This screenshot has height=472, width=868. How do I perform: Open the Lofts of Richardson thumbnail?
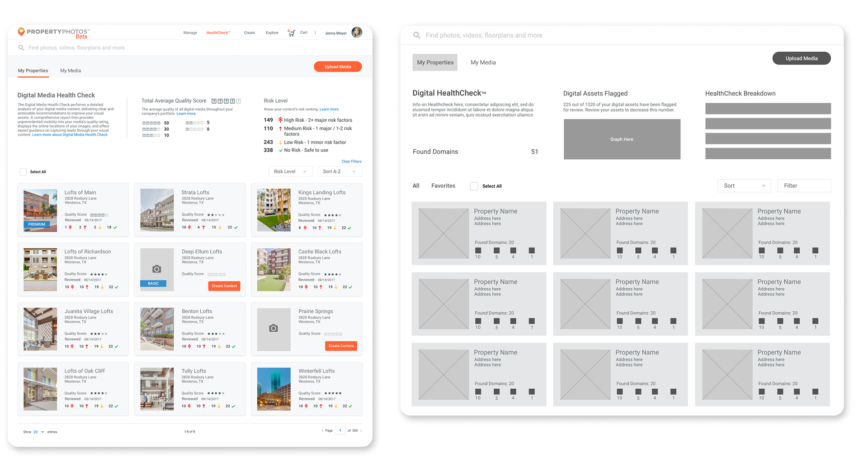coord(40,270)
